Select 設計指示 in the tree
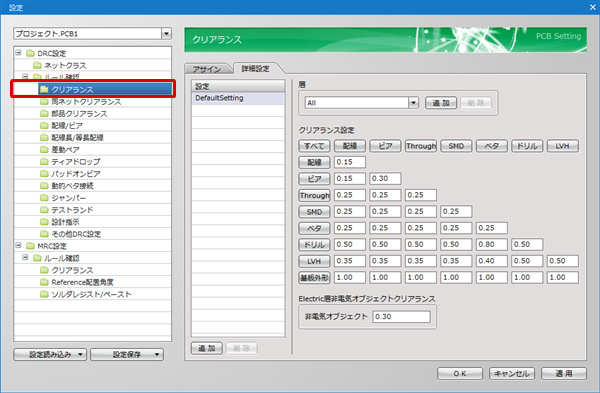This screenshot has width=600, height=393. point(65,222)
